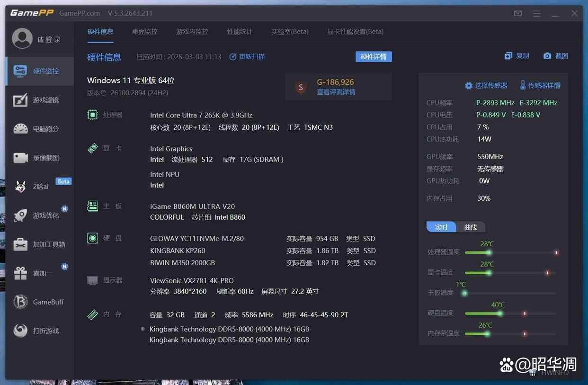Open the 游戏滤镜 sidebar icon
This screenshot has height=385, width=588.
click(20, 100)
